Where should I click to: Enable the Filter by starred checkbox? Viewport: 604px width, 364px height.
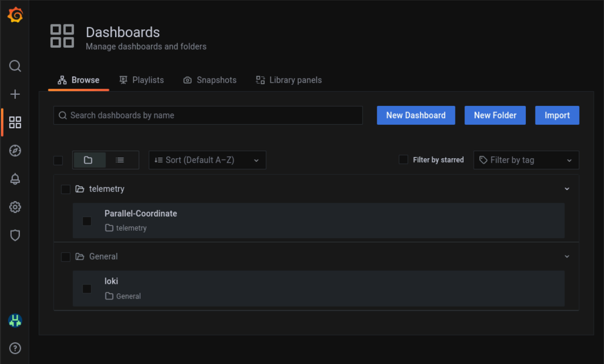(x=403, y=160)
